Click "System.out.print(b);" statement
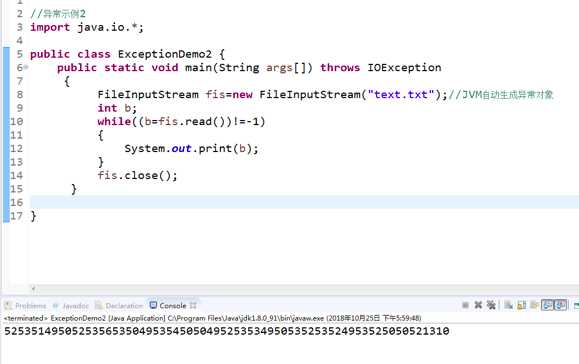Image resolution: width=579 pixels, height=364 pixels. (x=191, y=148)
